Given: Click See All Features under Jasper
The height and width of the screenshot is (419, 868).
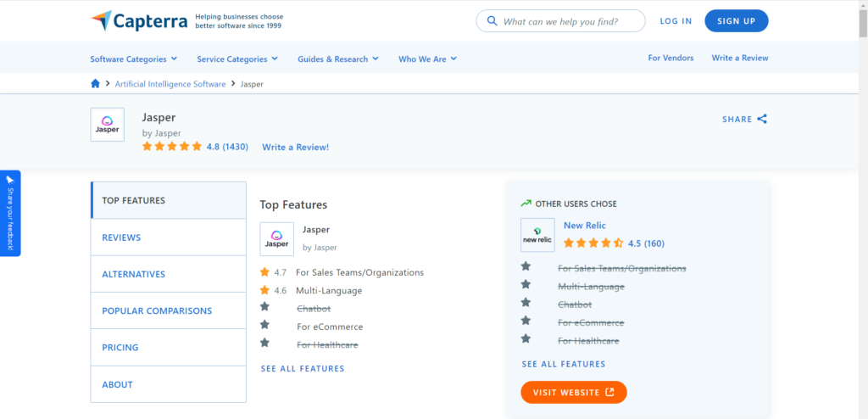Looking at the screenshot, I should (x=303, y=369).
